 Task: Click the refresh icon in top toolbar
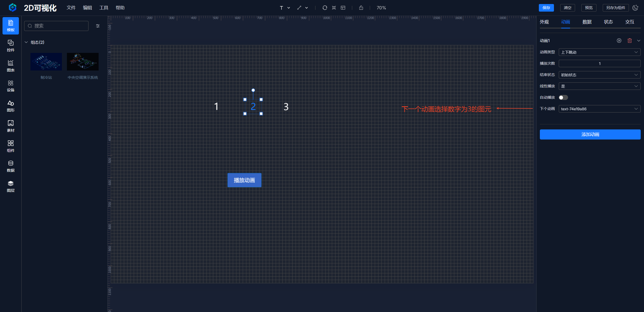tap(325, 8)
